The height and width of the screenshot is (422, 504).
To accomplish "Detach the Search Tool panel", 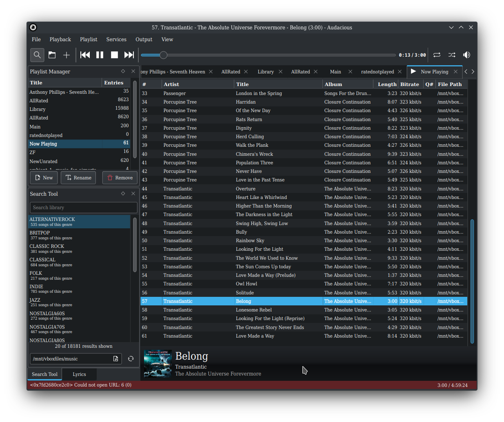I will pyautogui.click(x=123, y=194).
